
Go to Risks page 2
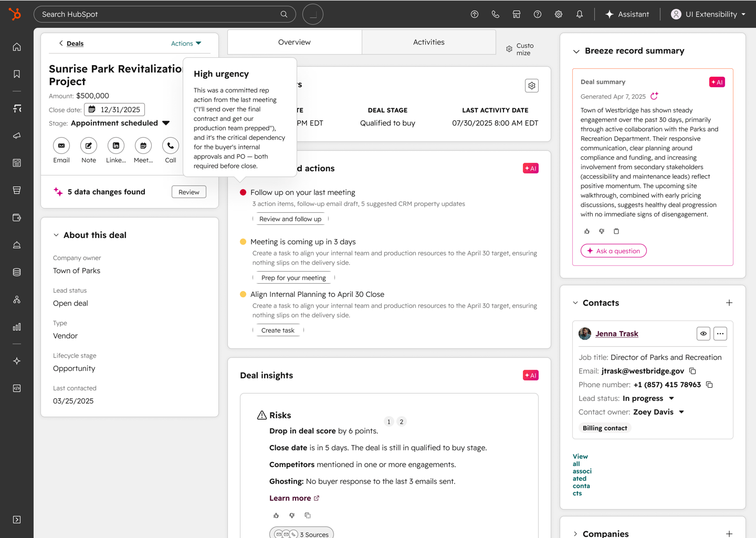point(402,421)
